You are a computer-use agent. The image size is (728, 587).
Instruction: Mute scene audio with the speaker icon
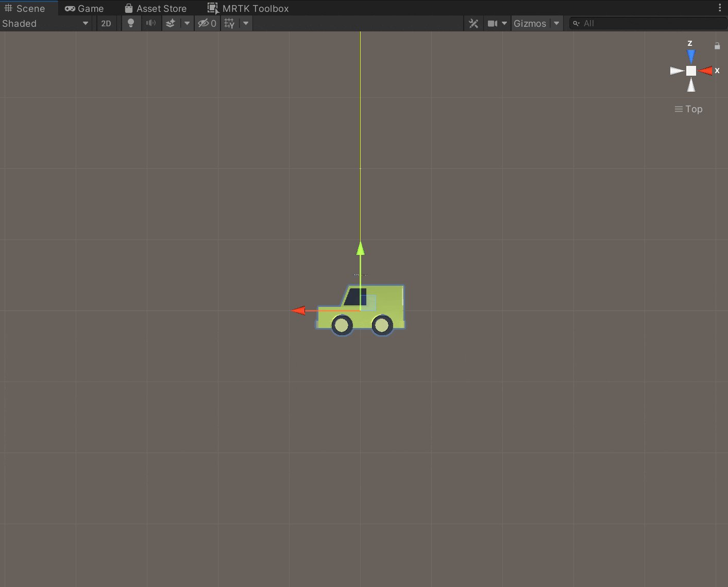[x=151, y=23]
